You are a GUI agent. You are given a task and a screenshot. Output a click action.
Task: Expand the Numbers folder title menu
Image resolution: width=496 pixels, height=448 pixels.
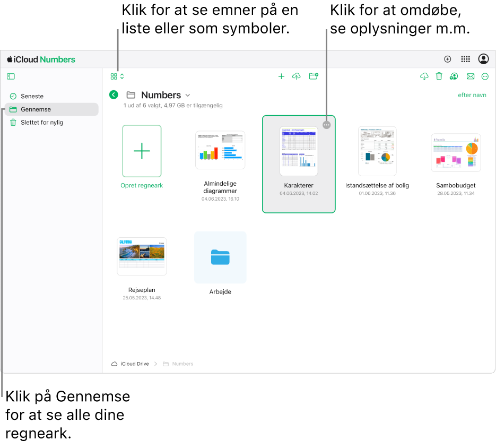click(x=188, y=96)
